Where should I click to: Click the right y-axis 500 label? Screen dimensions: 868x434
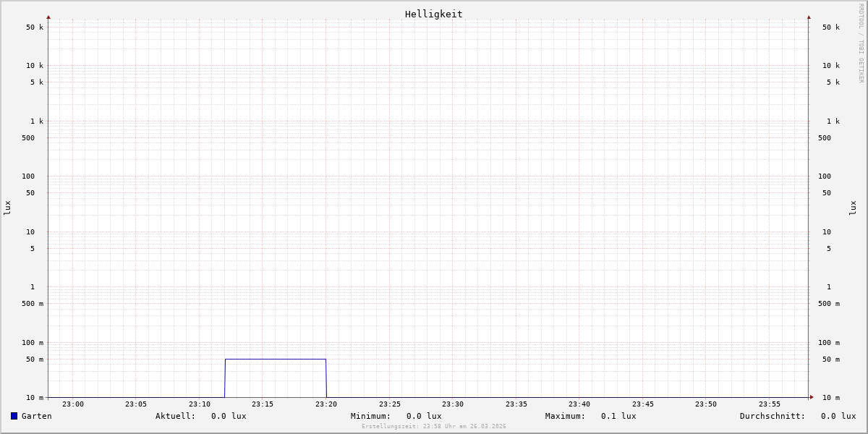825,138
